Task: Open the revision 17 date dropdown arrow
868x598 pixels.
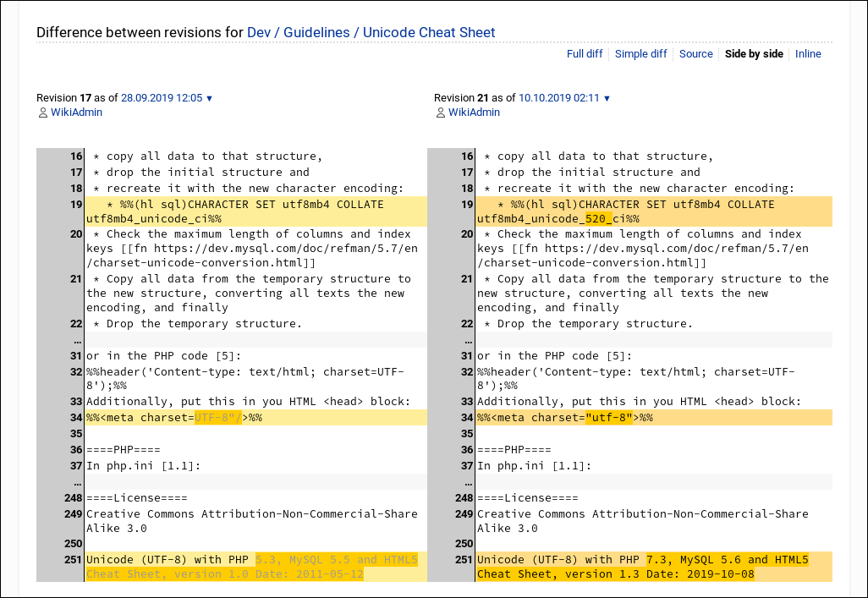Action: coord(209,97)
